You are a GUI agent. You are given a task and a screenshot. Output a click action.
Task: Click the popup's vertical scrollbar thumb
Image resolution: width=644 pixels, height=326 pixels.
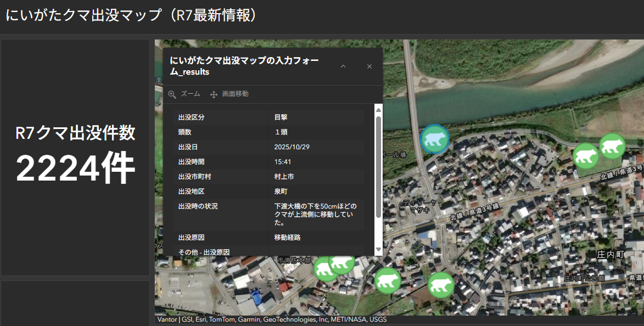[378, 165]
